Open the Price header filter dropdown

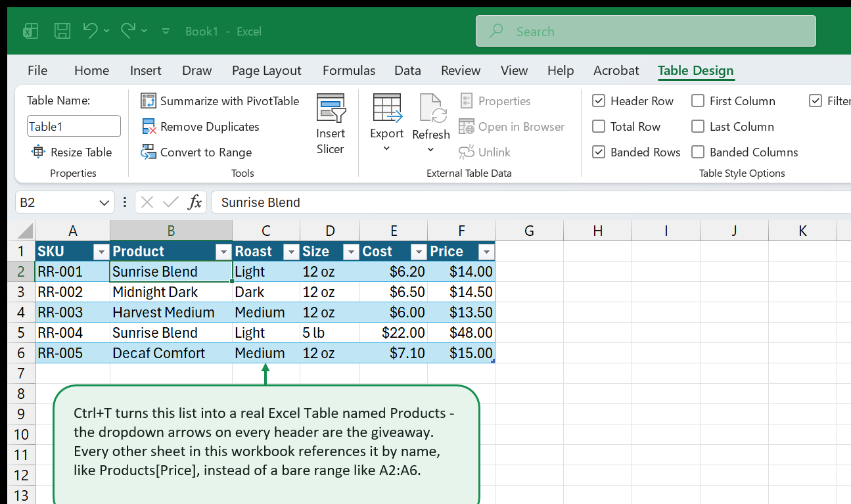[486, 252]
